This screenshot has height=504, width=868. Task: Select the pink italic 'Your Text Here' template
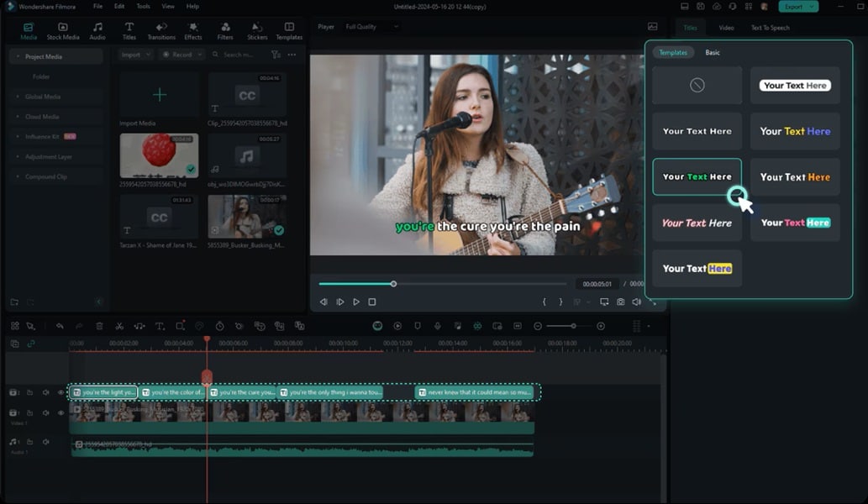click(x=697, y=223)
